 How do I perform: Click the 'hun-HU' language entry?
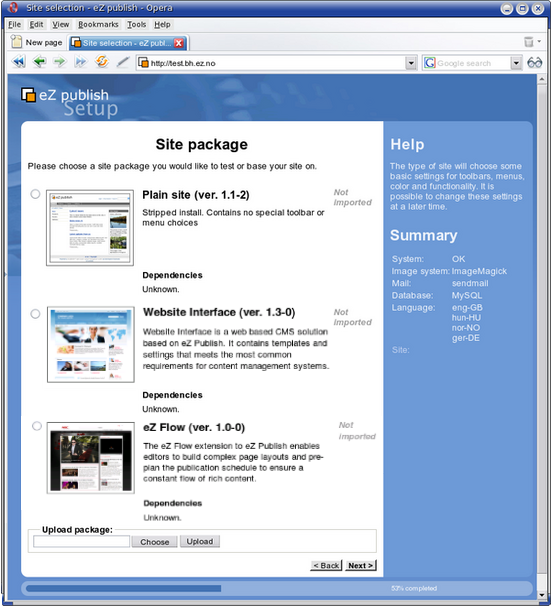point(466,318)
